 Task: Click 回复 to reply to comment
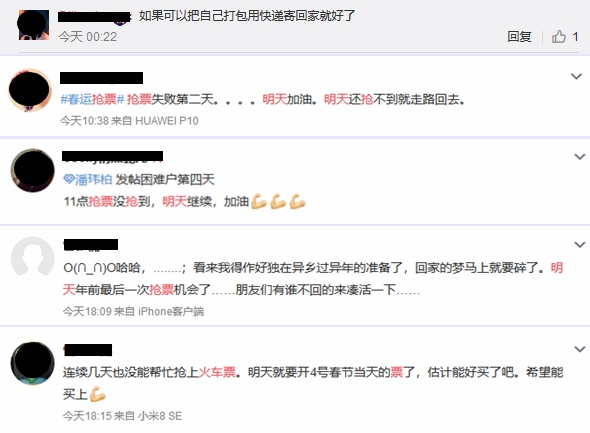pos(519,36)
